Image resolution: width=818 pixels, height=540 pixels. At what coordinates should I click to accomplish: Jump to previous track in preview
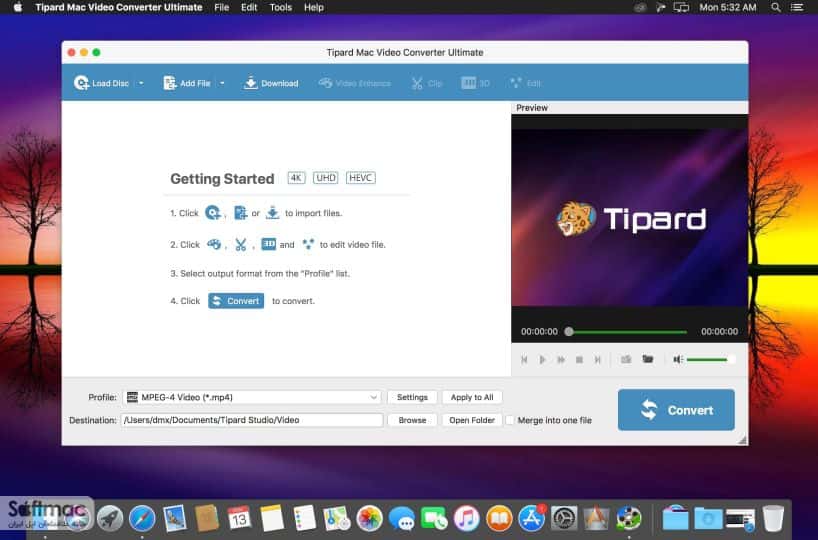(x=524, y=359)
